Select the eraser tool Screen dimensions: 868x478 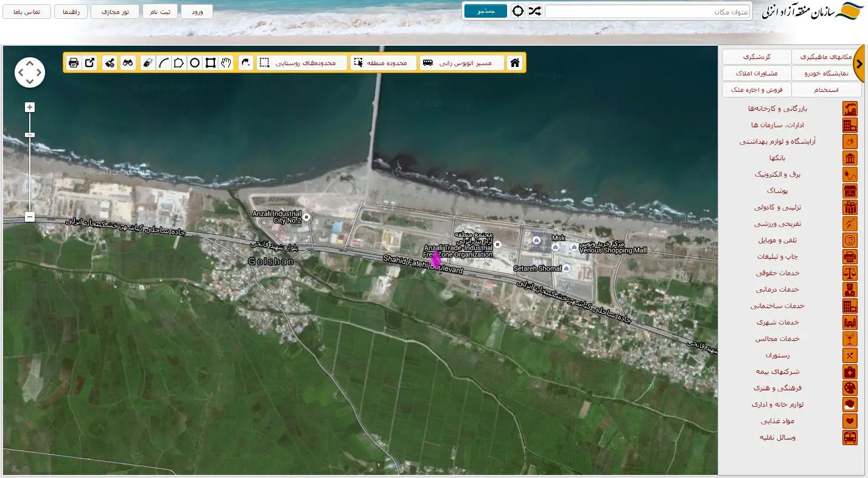(x=147, y=63)
